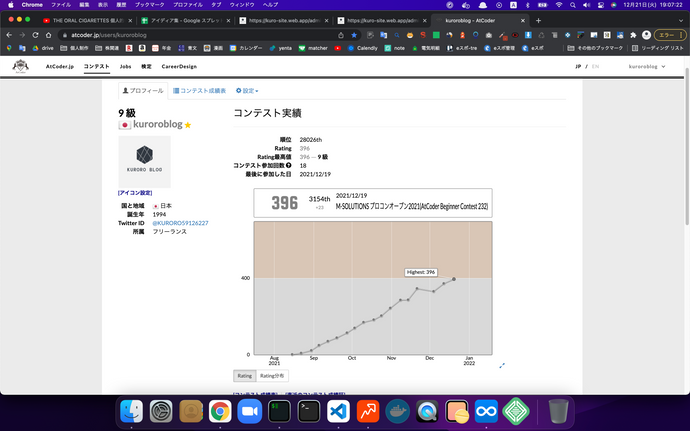Open the プロフィール tab
This screenshot has height=431, width=690.
(143, 91)
